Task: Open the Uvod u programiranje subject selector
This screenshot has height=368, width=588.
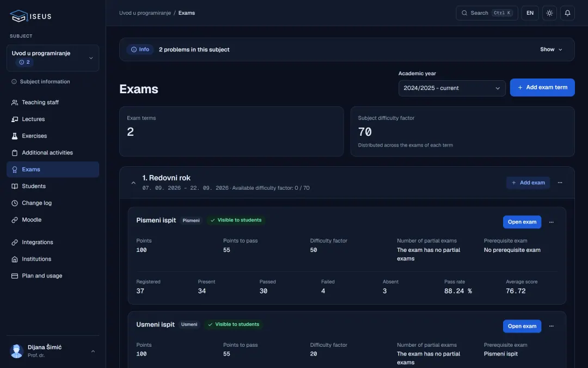Action: [53, 58]
